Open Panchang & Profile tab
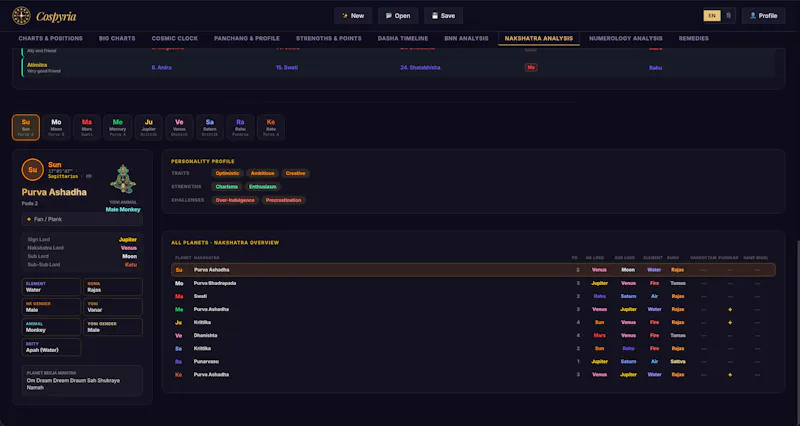800x426 pixels. (x=246, y=38)
